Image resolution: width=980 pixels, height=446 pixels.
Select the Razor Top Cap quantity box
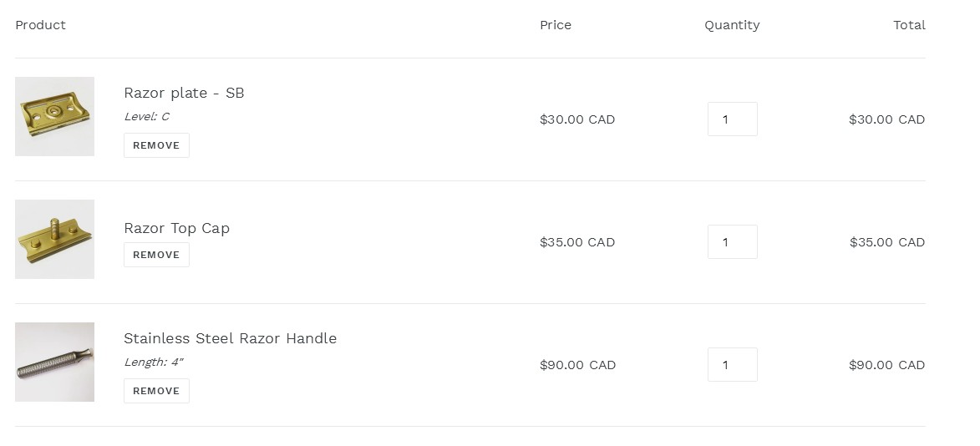click(x=732, y=242)
